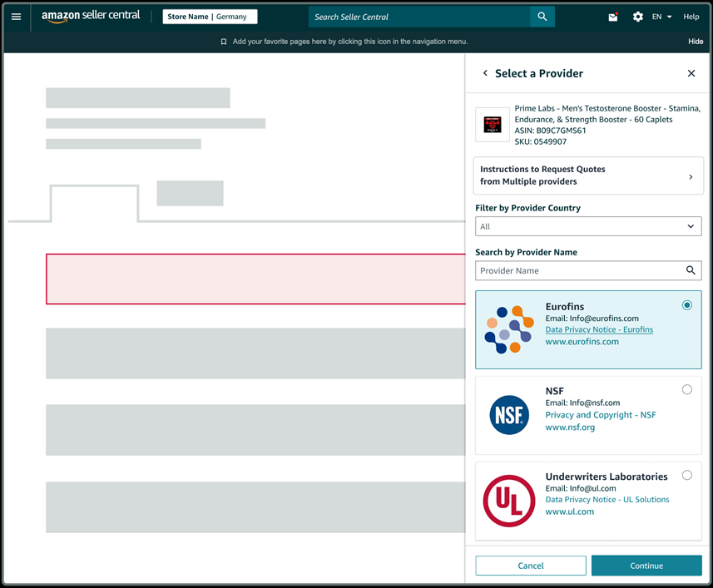Expand Instructions to Request Quotes section

coord(588,175)
